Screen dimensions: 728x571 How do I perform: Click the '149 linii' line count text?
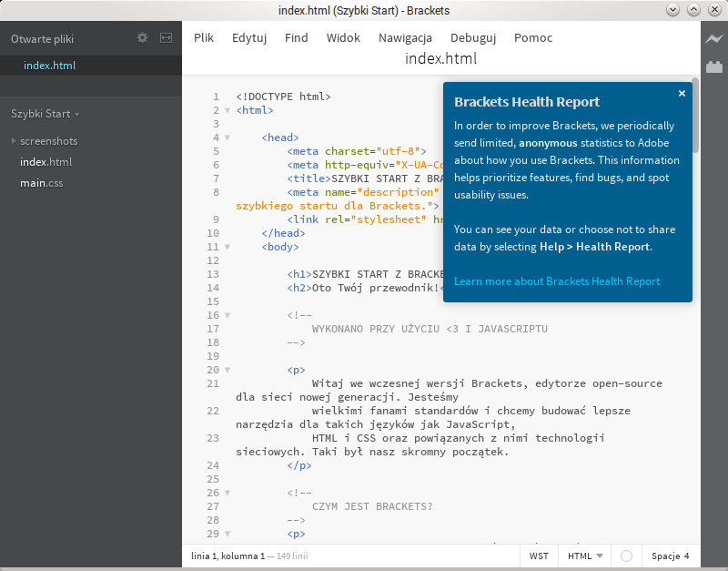click(292, 556)
